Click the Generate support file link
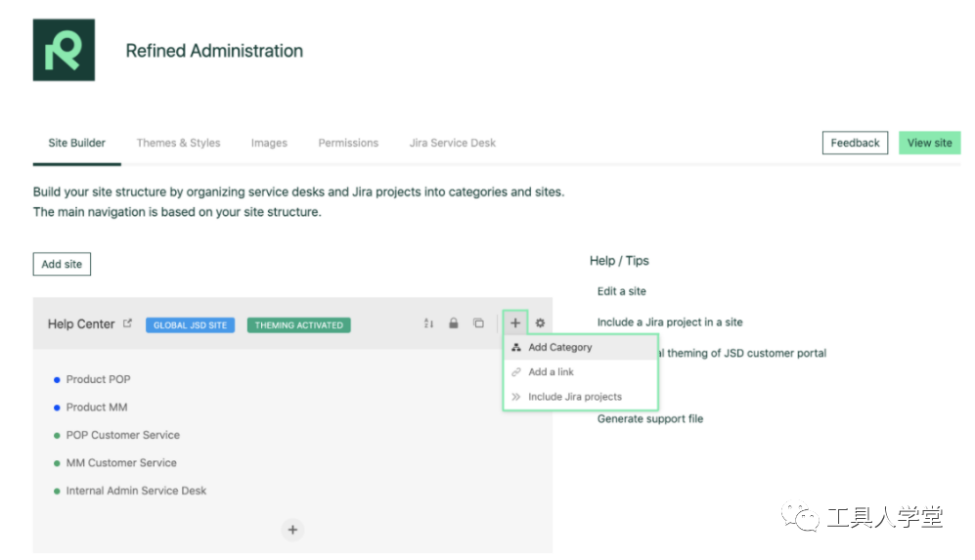The image size is (975, 560). click(x=649, y=419)
